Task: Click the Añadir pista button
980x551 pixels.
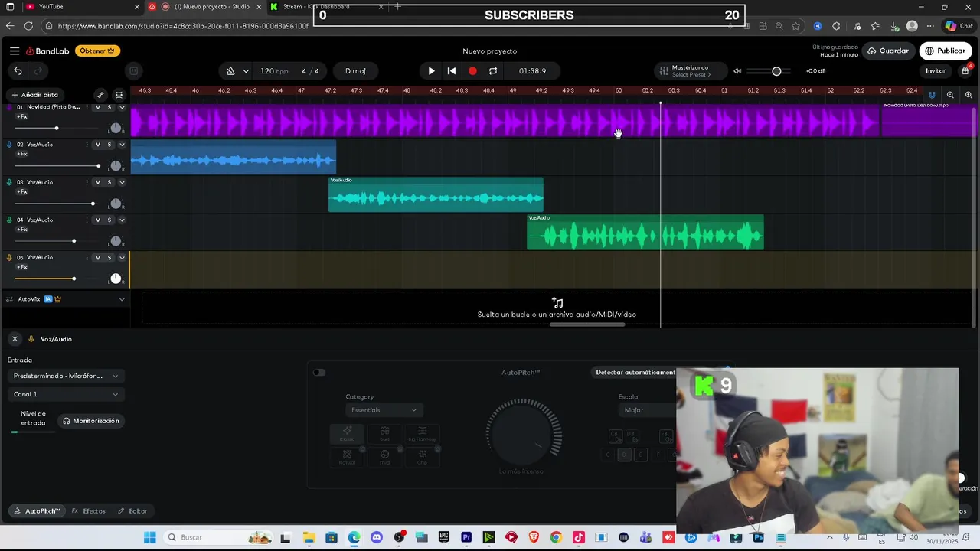Action: pos(35,95)
